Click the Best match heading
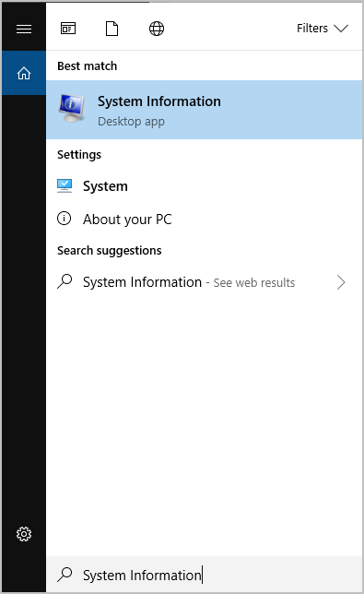The image size is (364, 594). click(87, 65)
